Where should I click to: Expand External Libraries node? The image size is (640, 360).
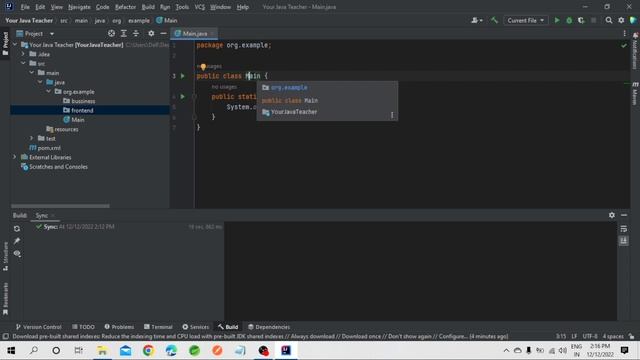pyautogui.click(x=15, y=157)
